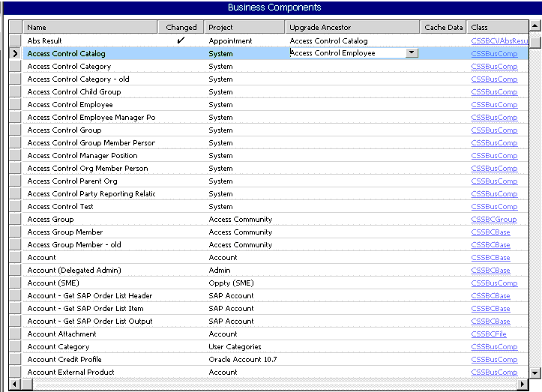The width and height of the screenshot is (542, 392).
Task: Open CSSBusComp link for Access Control Catalog
Action: [494, 53]
